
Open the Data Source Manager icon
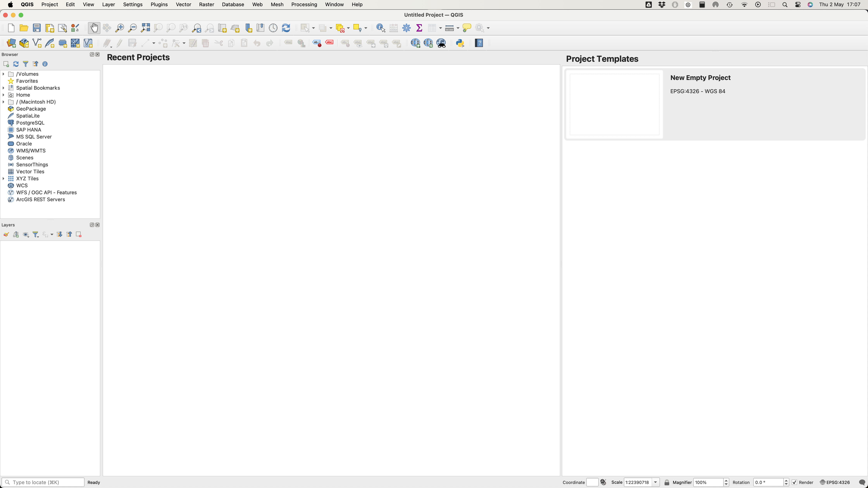click(x=11, y=43)
